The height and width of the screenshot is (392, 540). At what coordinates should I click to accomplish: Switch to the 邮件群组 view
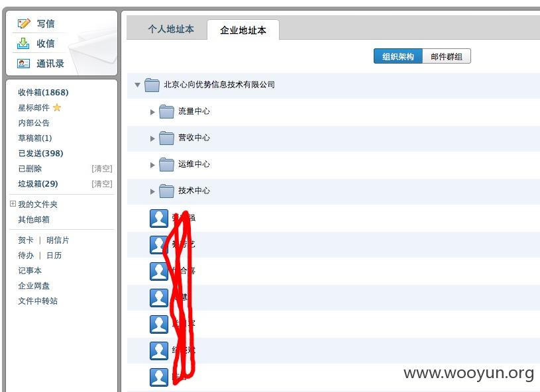(x=447, y=56)
